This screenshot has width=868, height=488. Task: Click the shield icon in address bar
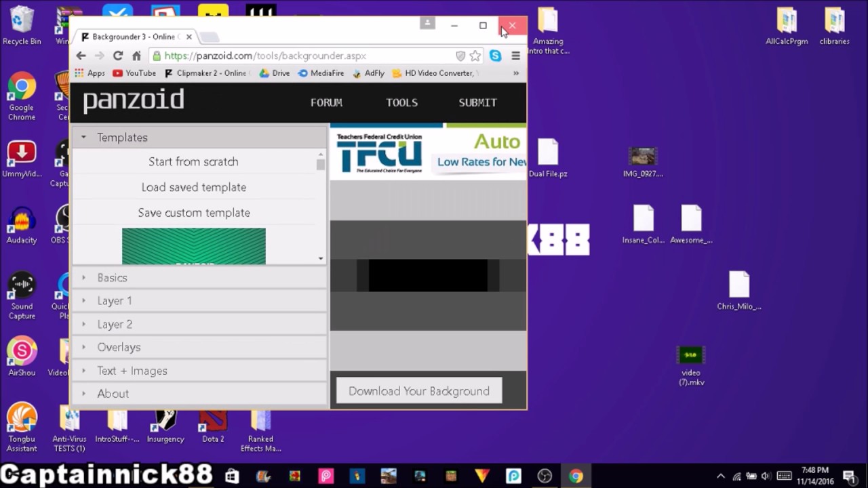coord(460,56)
